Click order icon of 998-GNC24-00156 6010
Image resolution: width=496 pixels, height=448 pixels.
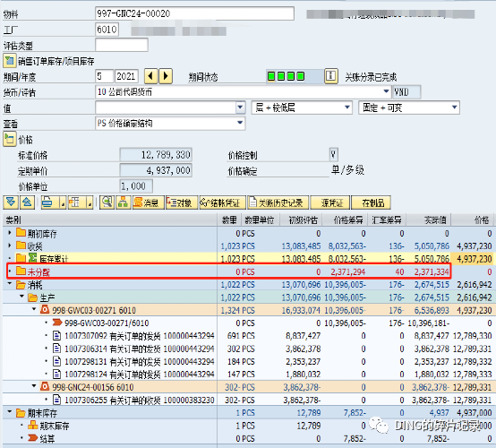point(45,386)
